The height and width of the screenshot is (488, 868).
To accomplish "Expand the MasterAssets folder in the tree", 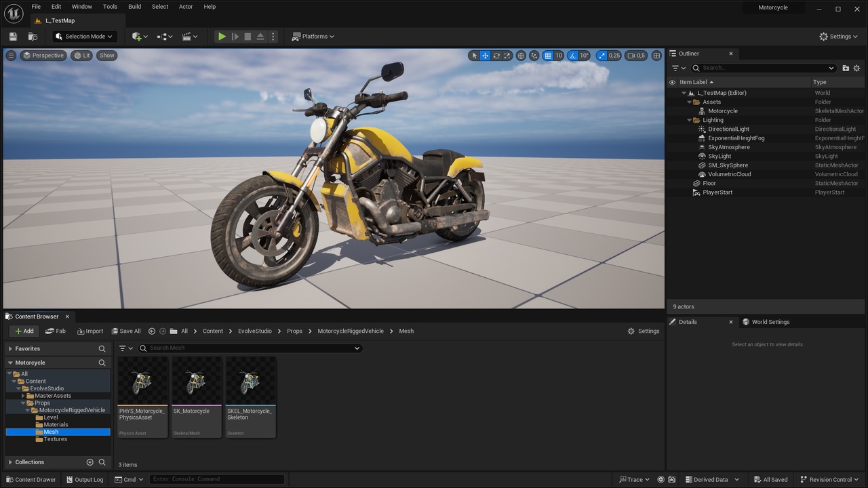I will click(x=23, y=396).
